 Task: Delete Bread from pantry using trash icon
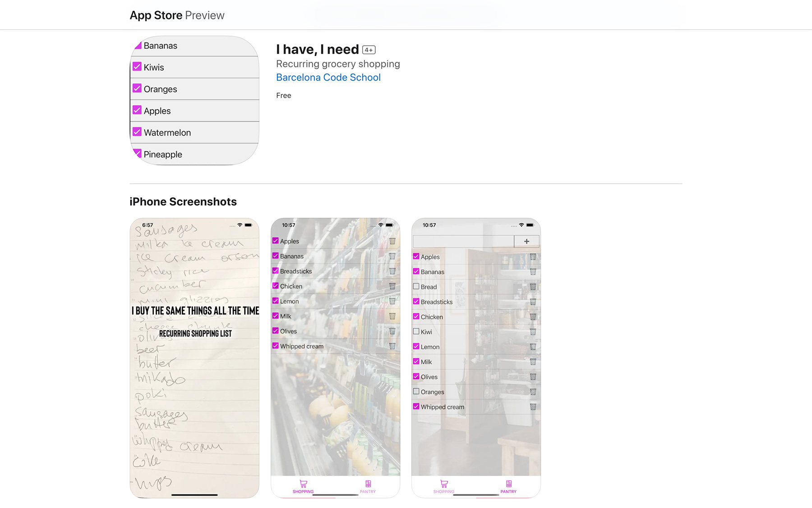[x=534, y=286]
